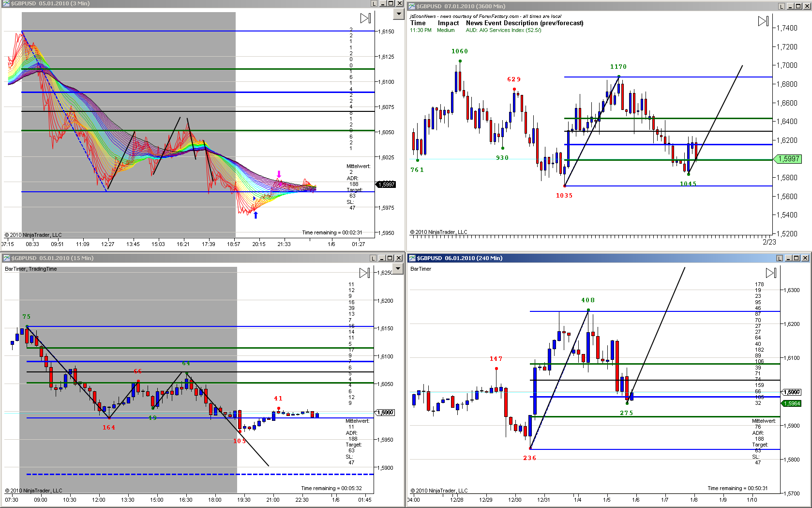Click the blue up arrow marker on the 3 Min chart
The image size is (812, 508).
256,215
